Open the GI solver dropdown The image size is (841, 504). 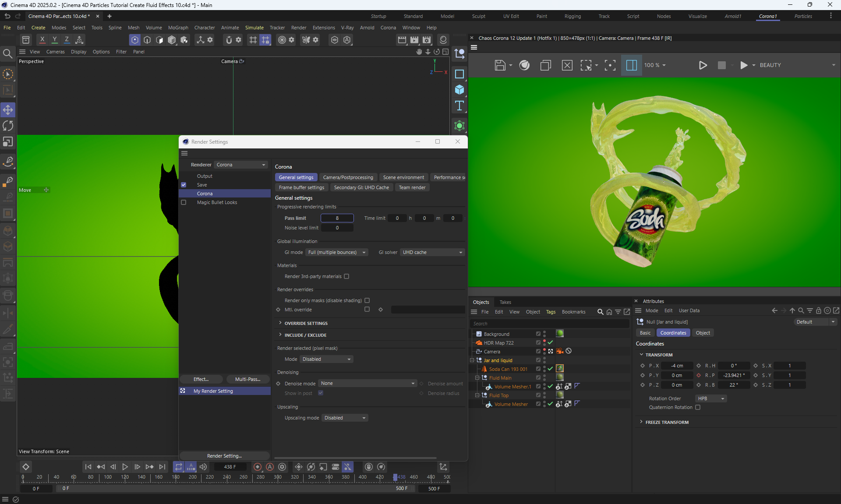432,252
